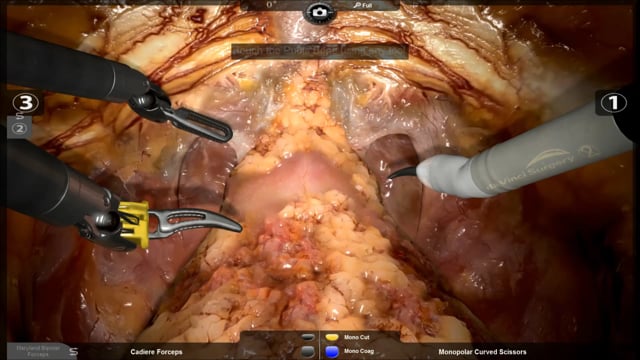
Task: Click the faded instruction banner near top
Action: 320,51
